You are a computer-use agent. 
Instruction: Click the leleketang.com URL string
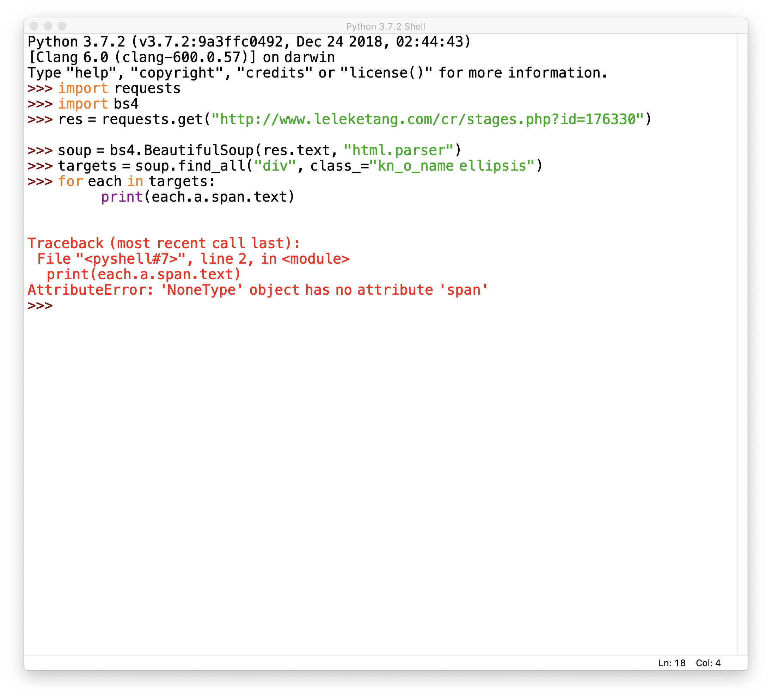(427, 119)
